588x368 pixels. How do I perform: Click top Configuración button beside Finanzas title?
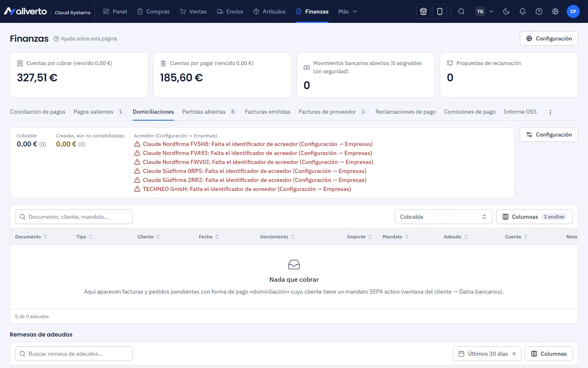coord(549,38)
